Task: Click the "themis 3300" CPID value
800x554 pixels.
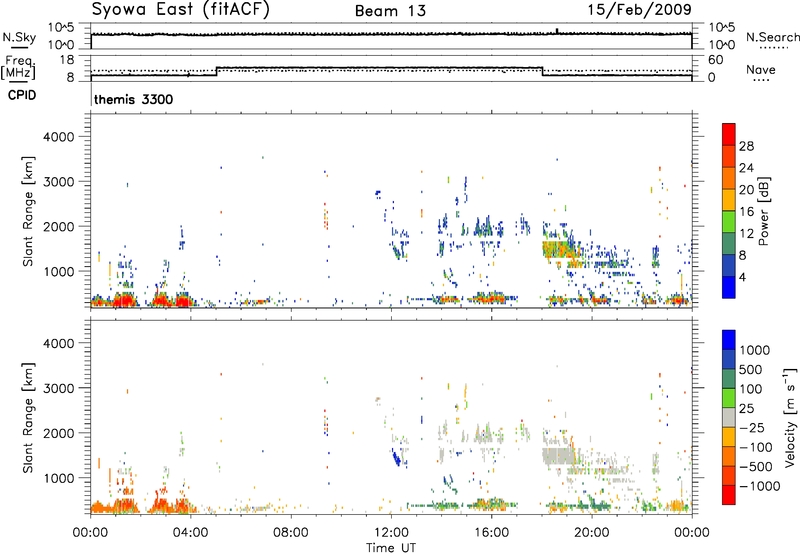Action: click(134, 99)
